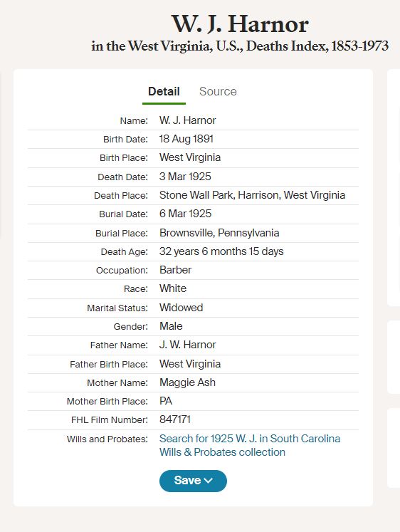Select the Name value W. J. Harnor
The width and height of the screenshot is (400, 532).
coord(187,120)
